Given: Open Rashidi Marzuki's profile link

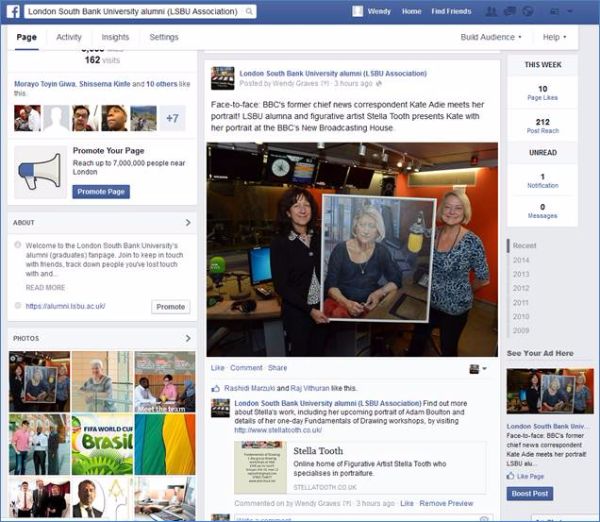Looking at the screenshot, I should tap(249, 388).
